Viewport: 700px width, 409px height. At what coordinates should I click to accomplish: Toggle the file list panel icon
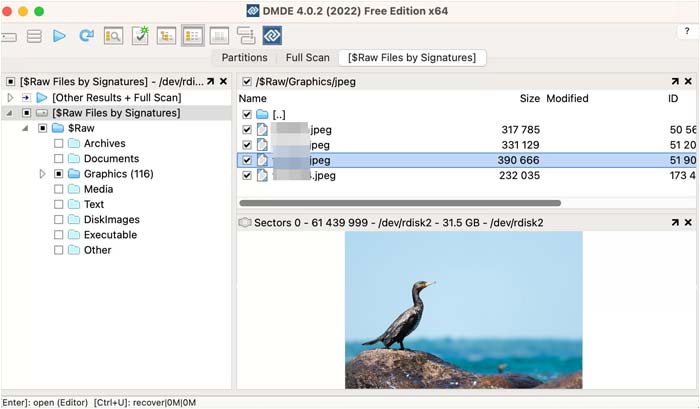[193, 36]
